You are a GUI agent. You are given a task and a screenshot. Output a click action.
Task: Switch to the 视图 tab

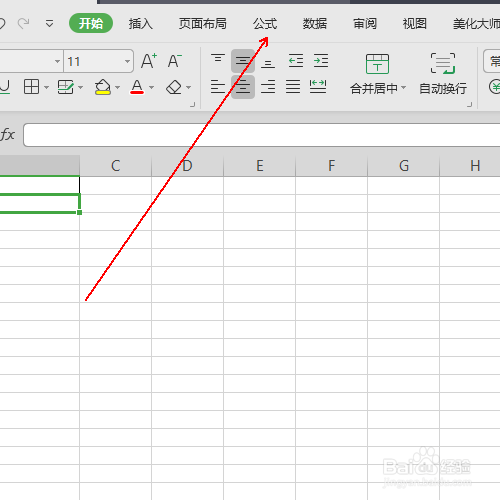click(414, 24)
